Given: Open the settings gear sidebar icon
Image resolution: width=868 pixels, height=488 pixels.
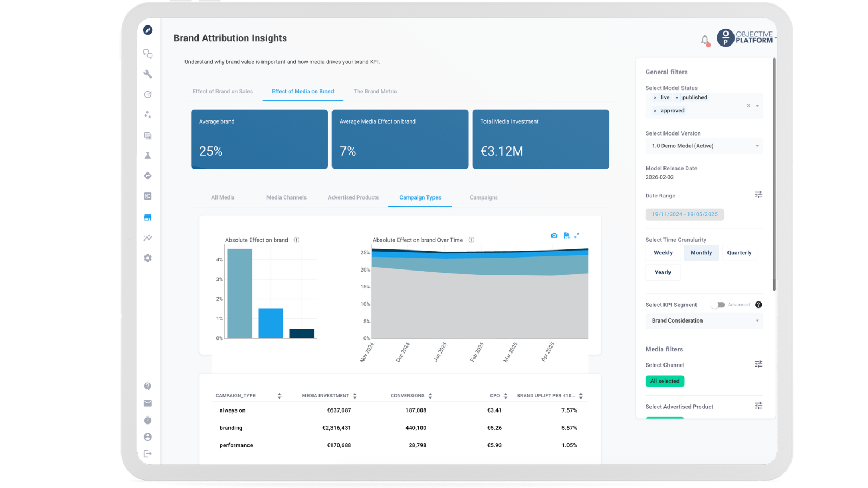Looking at the screenshot, I should coord(148,258).
